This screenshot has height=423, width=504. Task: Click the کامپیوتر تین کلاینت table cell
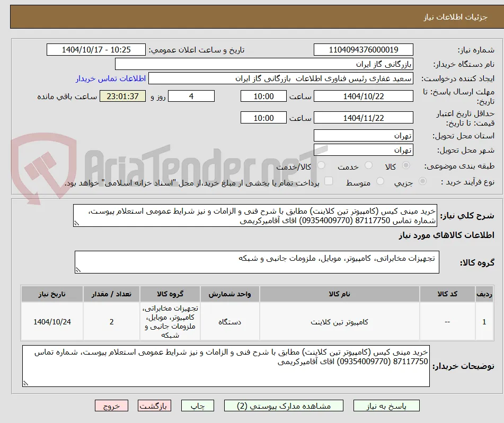339,322
